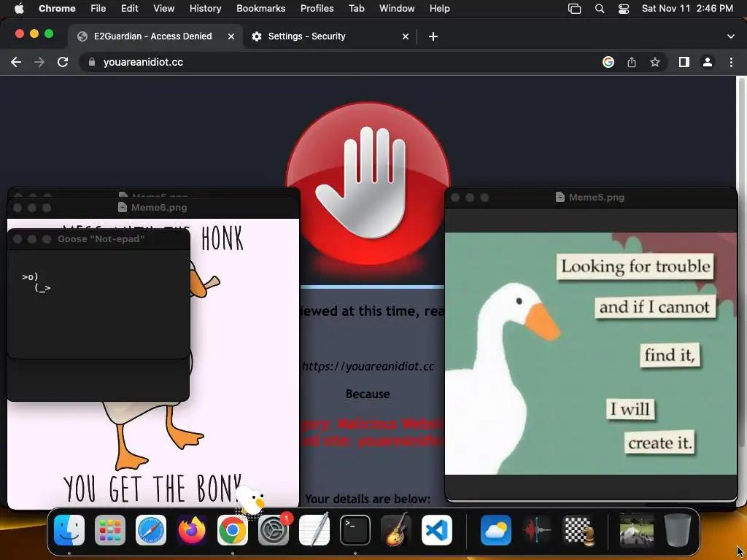
Task: Reload the youareanidiot.cc page
Action: (x=63, y=62)
